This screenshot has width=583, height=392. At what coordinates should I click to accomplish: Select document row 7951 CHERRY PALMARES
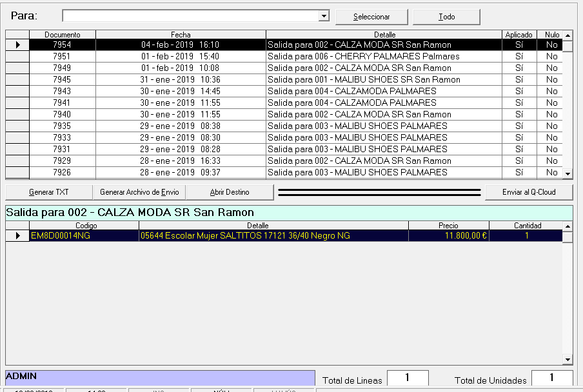point(364,57)
